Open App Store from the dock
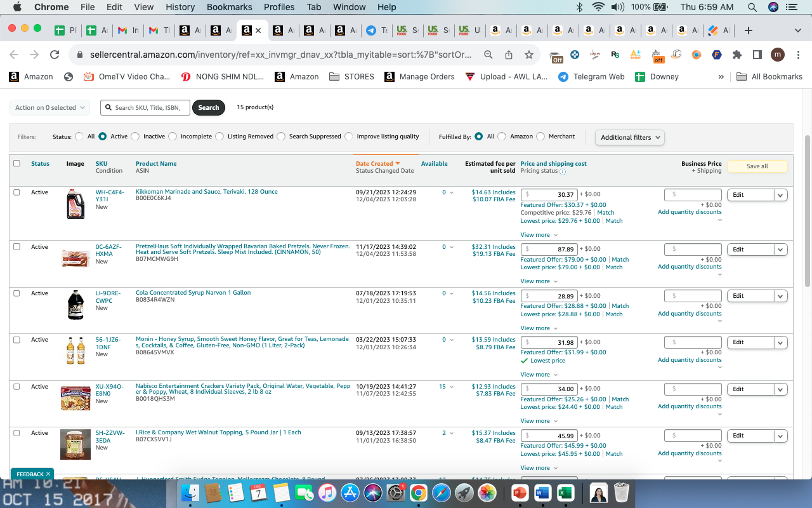The width and height of the screenshot is (812, 508). [350, 492]
